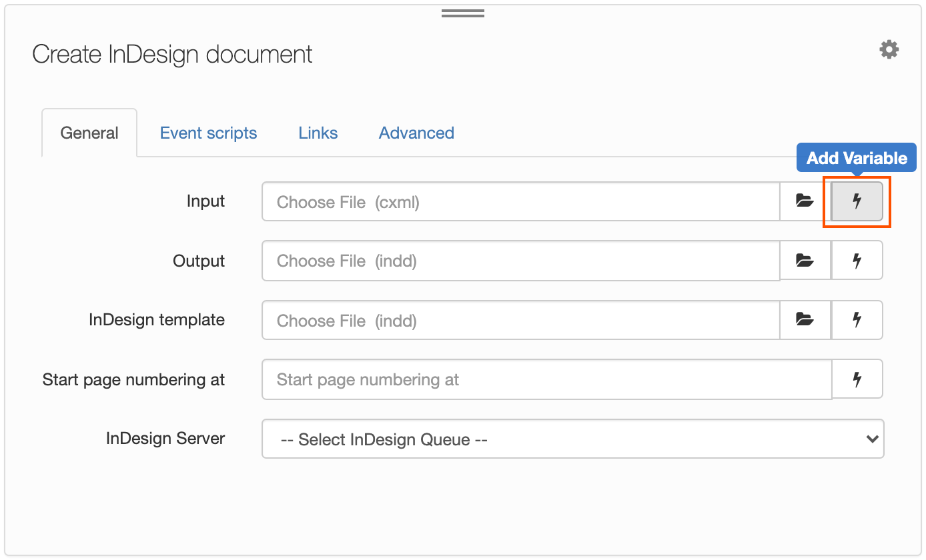This screenshot has width=926, height=560.
Task: Click the Output indd file field
Action: tap(521, 261)
